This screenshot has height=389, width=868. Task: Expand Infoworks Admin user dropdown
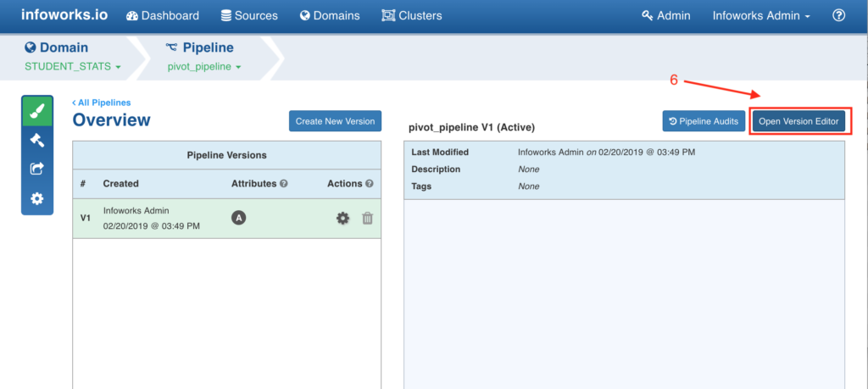pos(761,15)
